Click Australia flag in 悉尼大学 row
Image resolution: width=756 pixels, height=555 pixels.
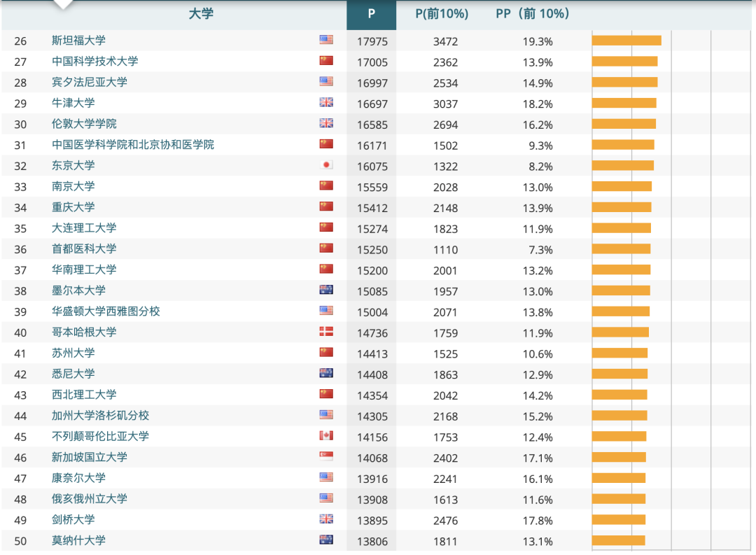326,373
